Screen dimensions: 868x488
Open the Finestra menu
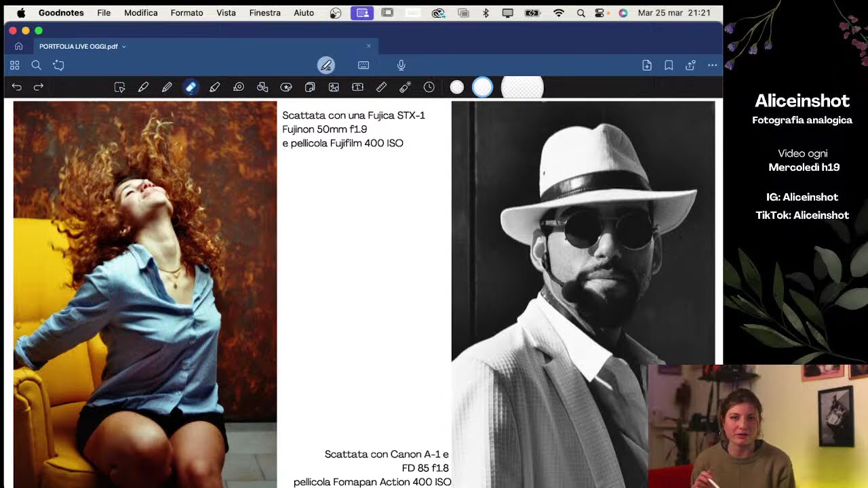coord(264,13)
